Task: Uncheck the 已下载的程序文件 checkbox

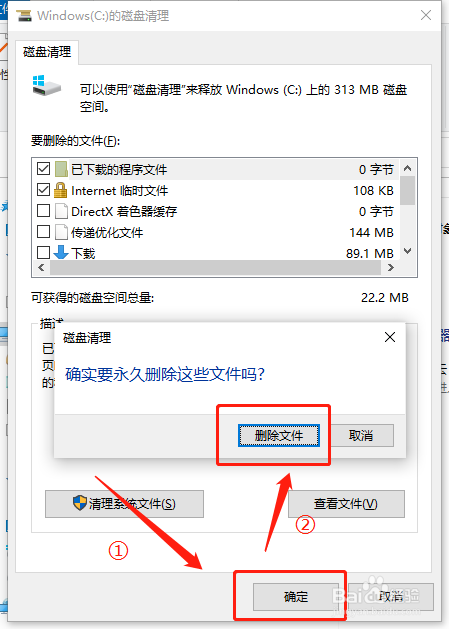Action: [x=43, y=169]
